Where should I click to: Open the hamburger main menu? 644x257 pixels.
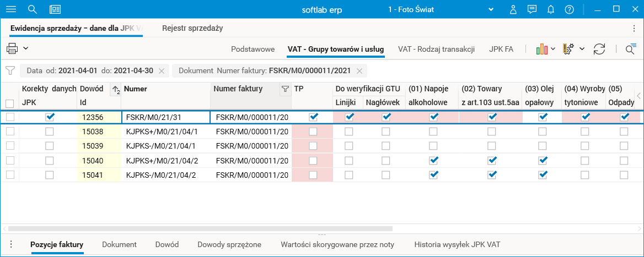coord(10,9)
